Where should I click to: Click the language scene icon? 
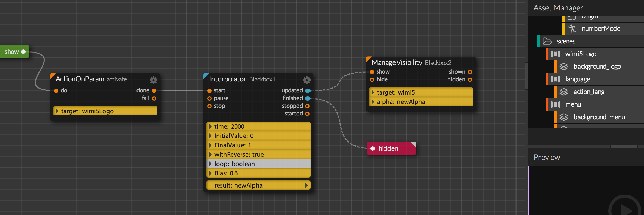pyautogui.click(x=556, y=79)
